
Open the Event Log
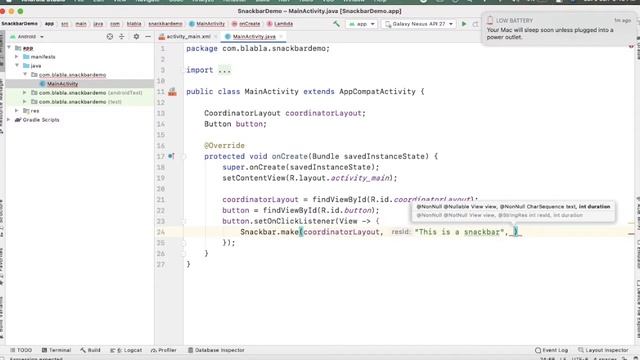[x=551, y=350]
